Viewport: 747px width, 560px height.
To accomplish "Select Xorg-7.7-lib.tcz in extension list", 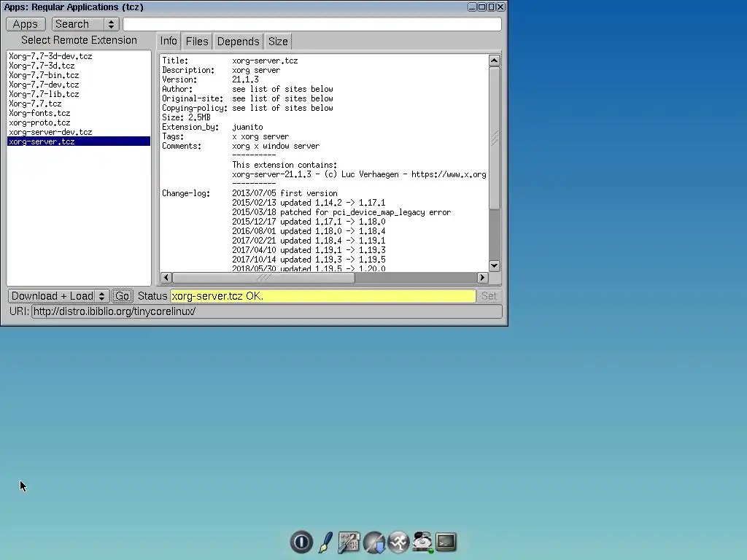I will coord(79,94).
